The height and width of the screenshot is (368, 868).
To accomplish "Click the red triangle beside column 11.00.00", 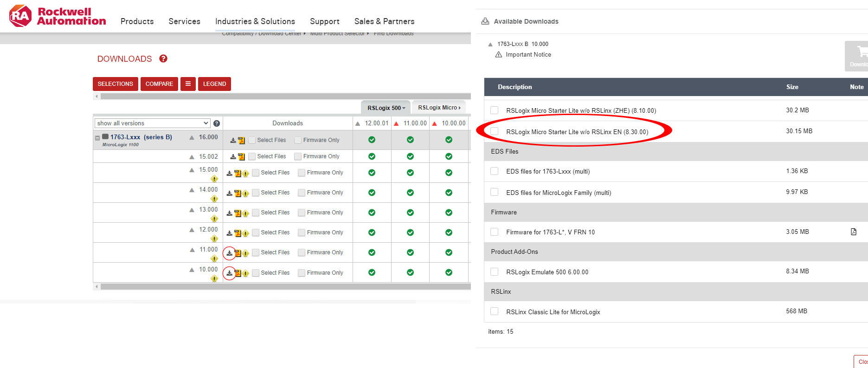I will 396,123.
